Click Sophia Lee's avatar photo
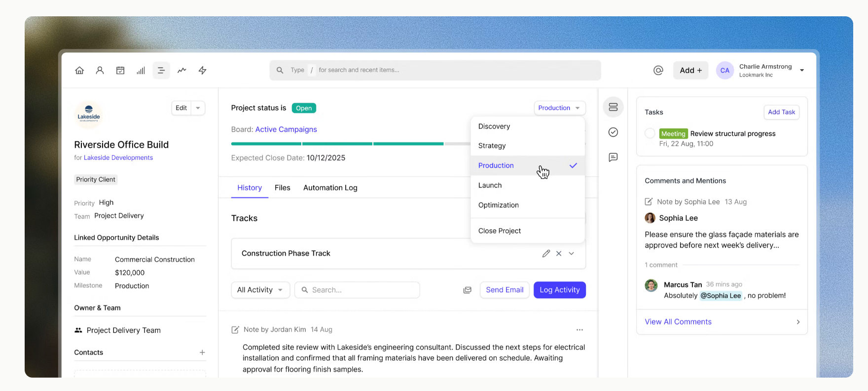The image size is (868, 391). click(x=650, y=218)
